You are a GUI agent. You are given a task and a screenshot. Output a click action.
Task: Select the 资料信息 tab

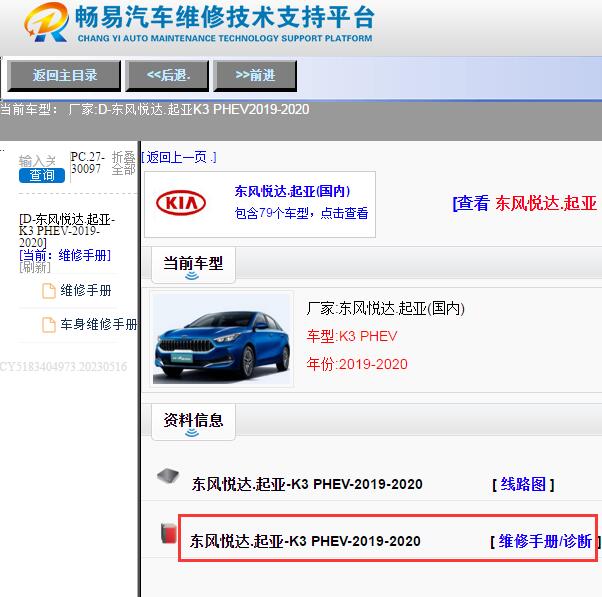pos(193,421)
